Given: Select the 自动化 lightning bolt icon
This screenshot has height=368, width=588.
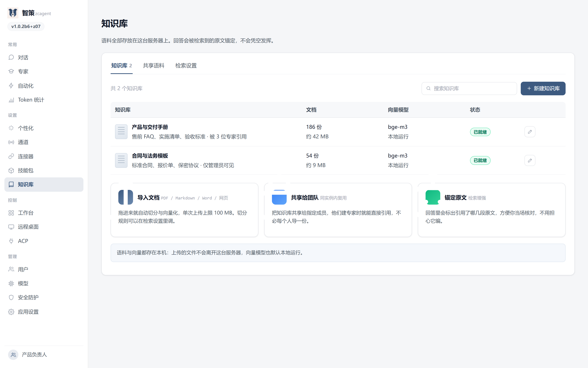Looking at the screenshot, I should (11, 86).
